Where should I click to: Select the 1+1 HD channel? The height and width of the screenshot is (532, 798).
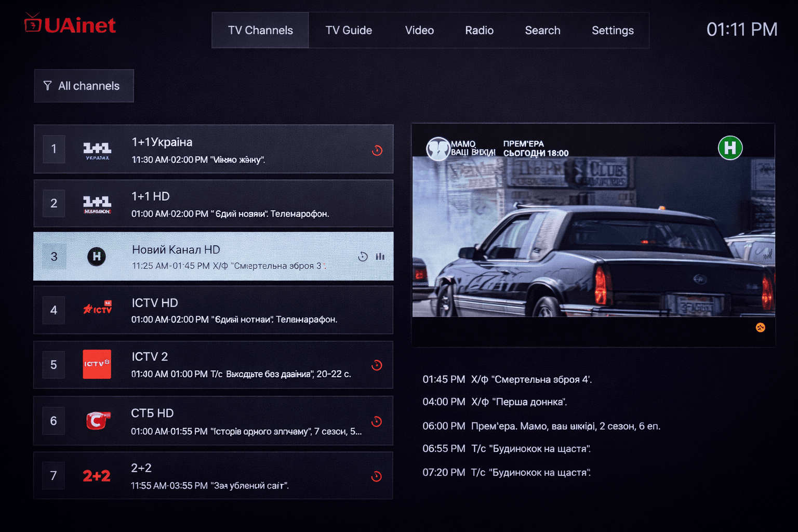(213, 204)
